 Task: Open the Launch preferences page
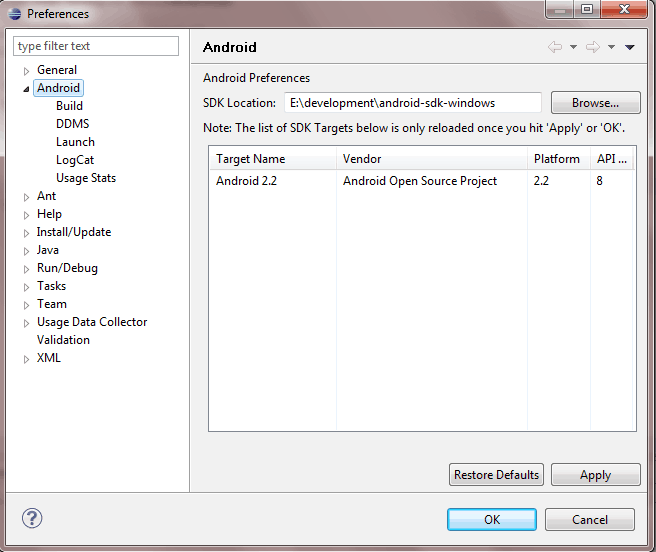pyautogui.click(x=75, y=142)
